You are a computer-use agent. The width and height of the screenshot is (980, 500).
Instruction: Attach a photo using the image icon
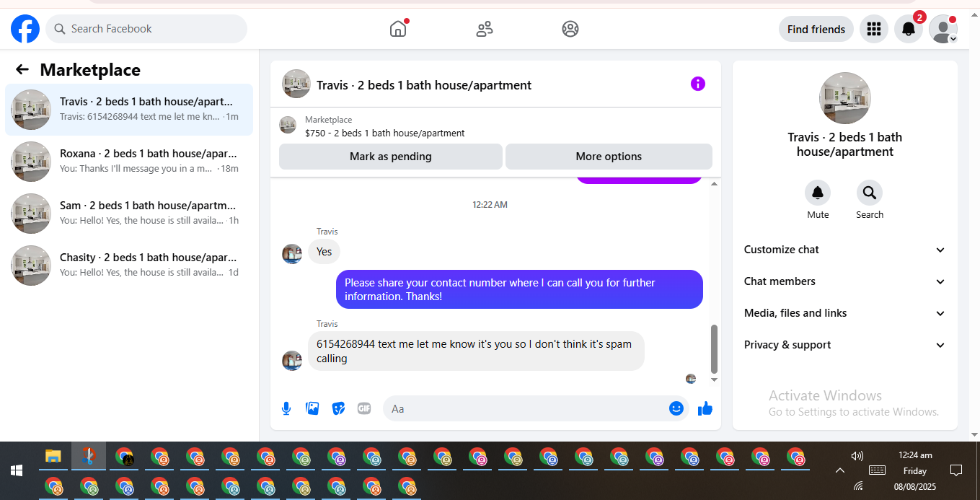click(x=312, y=408)
